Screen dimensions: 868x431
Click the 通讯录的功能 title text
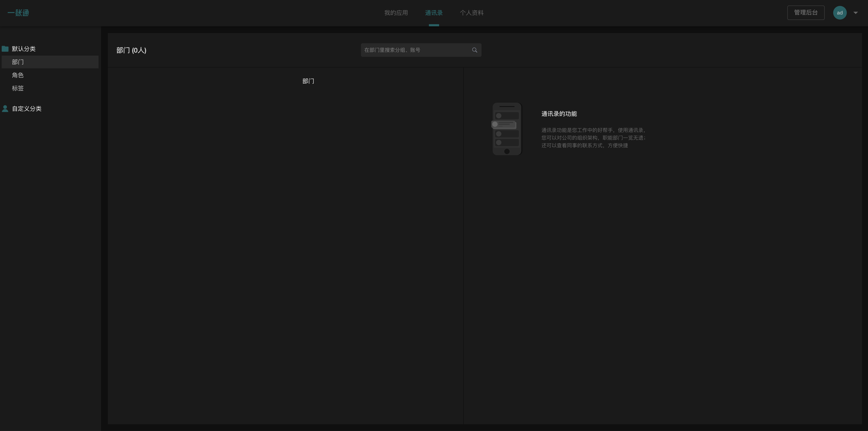[x=559, y=114]
